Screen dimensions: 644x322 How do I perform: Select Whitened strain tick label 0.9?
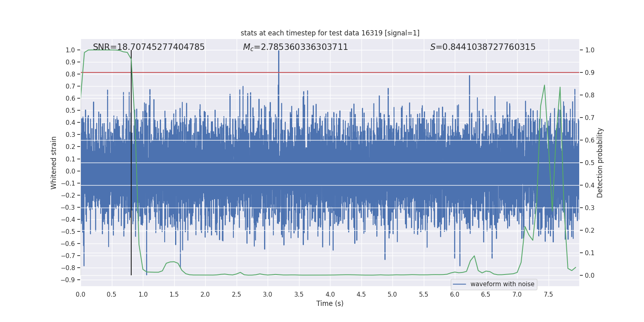[70, 62]
